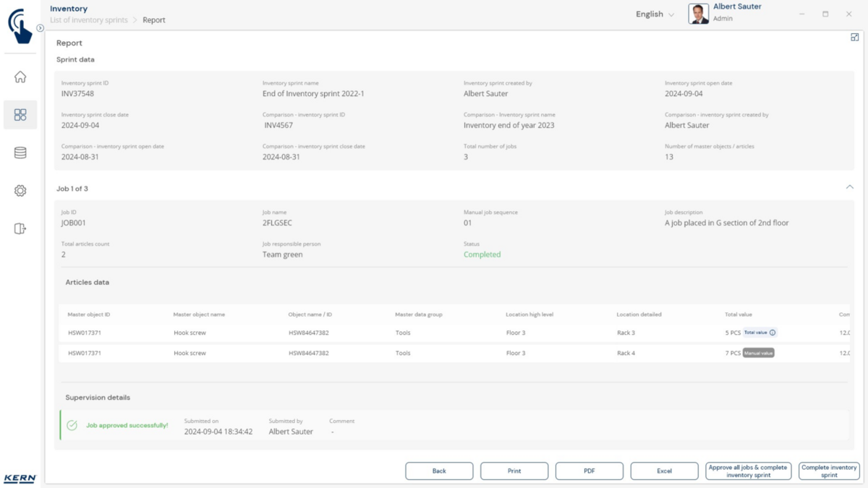Open the Inventory dashboard grid icon

pos(20,115)
